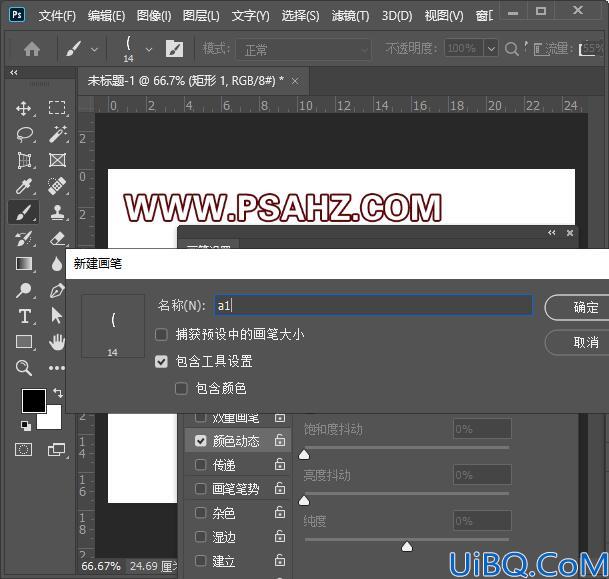
Task: Select the Crop tool
Action: tap(24, 160)
